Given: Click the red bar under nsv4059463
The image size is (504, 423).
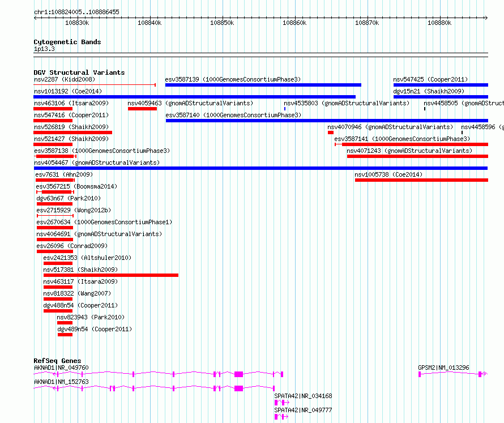Looking at the screenshot, I should (x=142, y=109).
